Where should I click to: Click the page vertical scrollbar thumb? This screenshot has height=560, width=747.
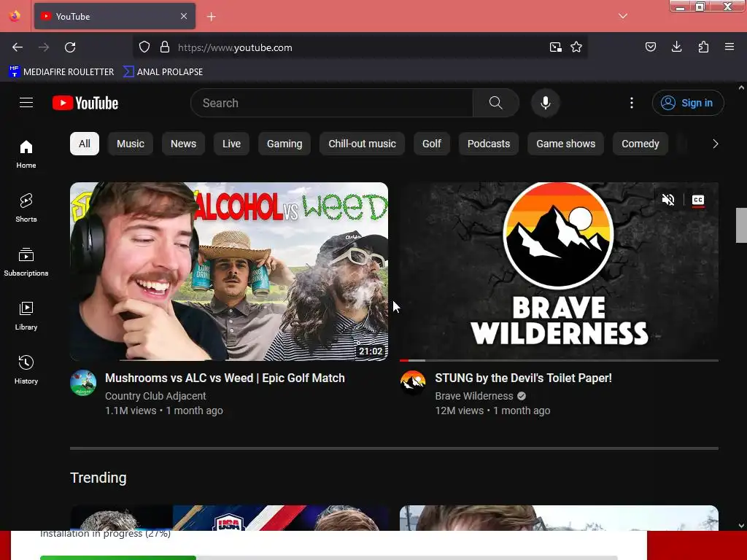[x=741, y=225]
